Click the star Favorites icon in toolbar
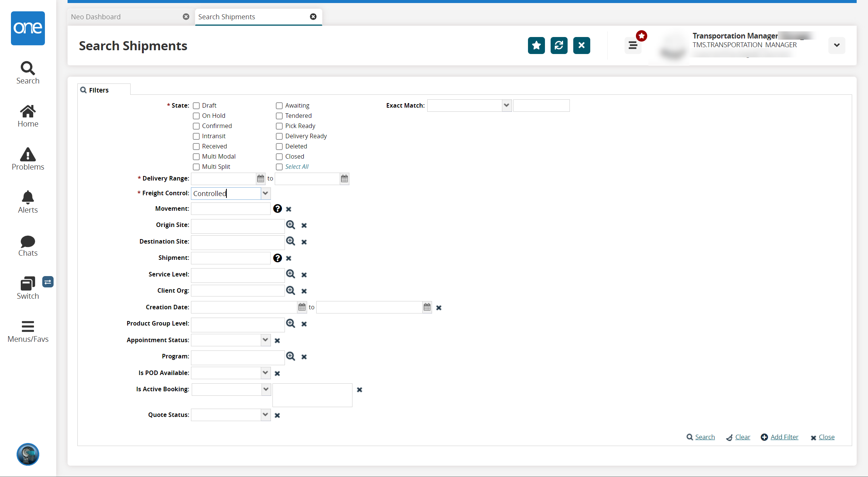Image resolution: width=868 pixels, height=477 pixels. click(536, 45)
